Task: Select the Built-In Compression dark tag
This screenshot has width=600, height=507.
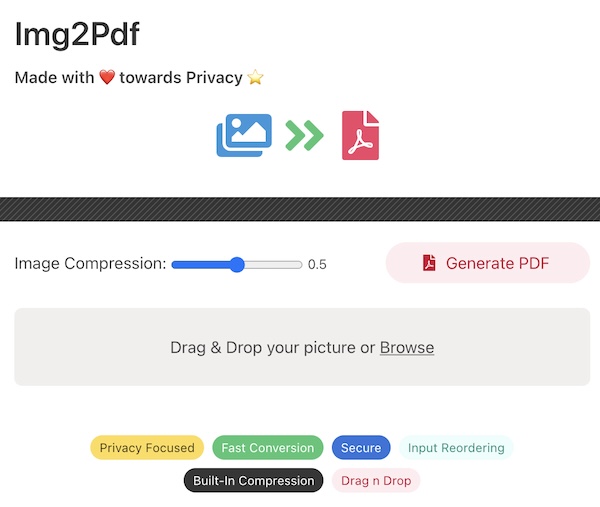Action: (x=254, y=481)
